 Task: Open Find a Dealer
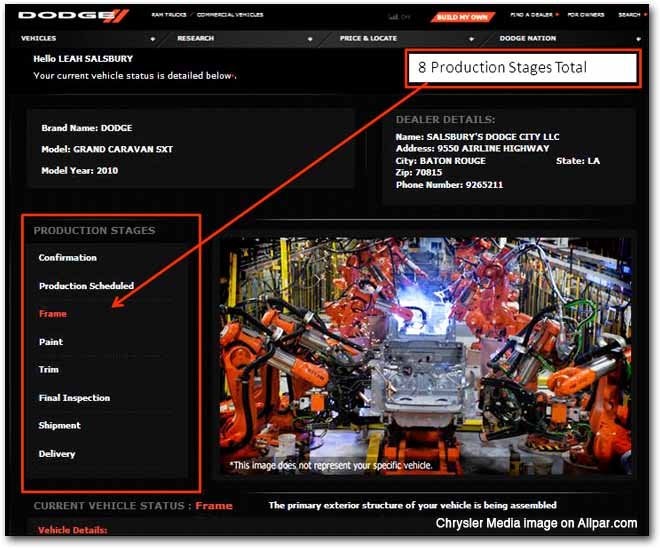coord(531,15)
